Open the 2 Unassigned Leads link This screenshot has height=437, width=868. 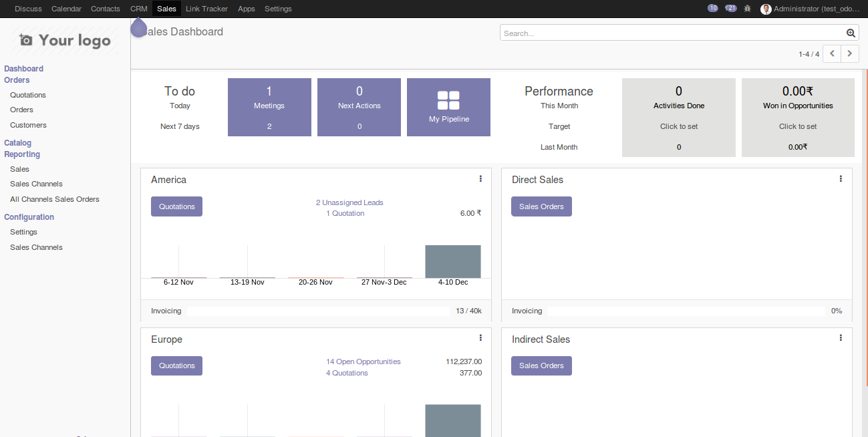tap(349, 202)
